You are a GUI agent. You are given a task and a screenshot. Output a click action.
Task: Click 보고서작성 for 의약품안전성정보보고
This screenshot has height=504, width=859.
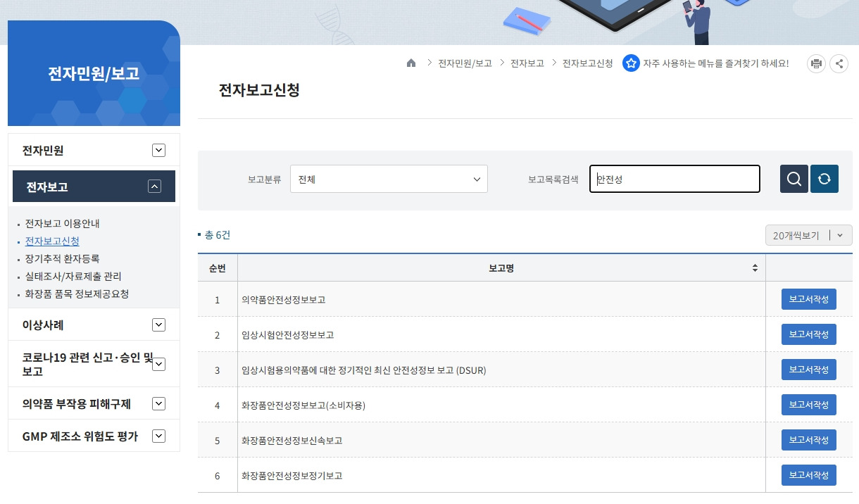click(808, 298)
